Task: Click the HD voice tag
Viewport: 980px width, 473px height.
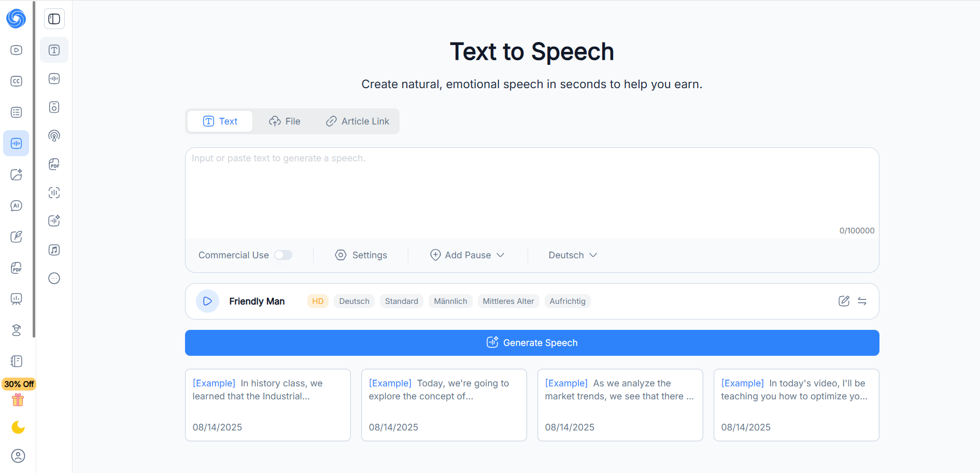Action: pyautogui.click(x=318, y=301)
